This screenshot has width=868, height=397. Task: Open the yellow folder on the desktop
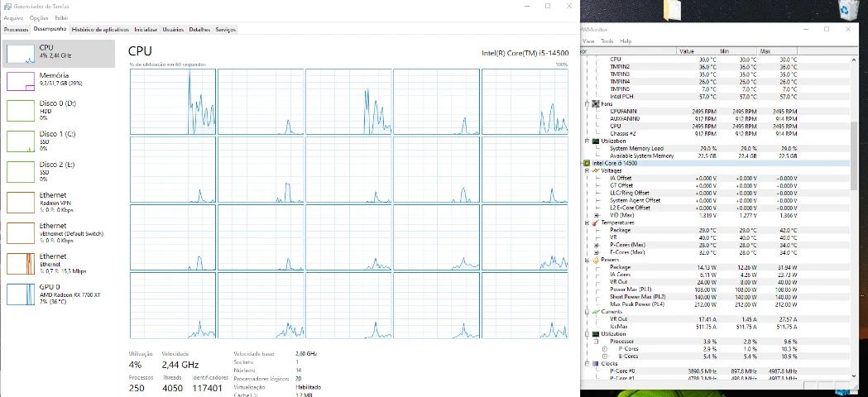tap(674, 9)
